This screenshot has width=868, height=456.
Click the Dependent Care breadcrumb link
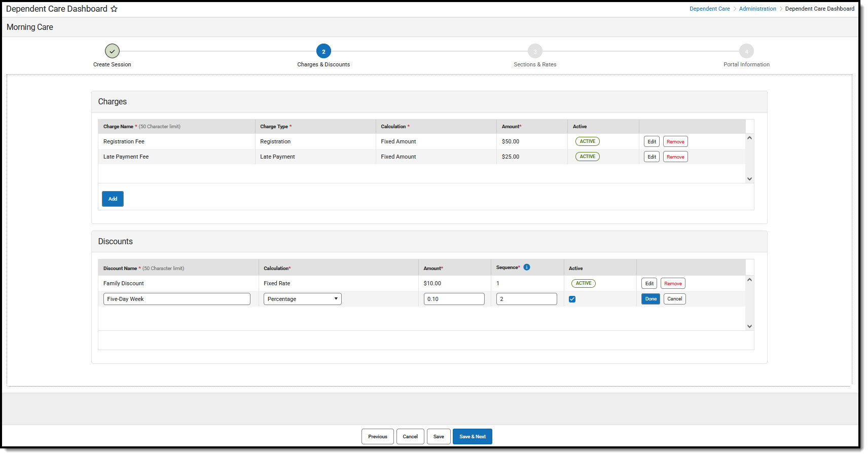(x=709, y=9)
